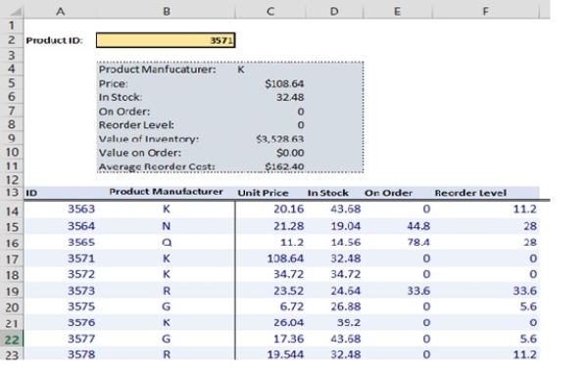Select ID cell 3563
Screen dimensions: 588x374
(81, 209)
